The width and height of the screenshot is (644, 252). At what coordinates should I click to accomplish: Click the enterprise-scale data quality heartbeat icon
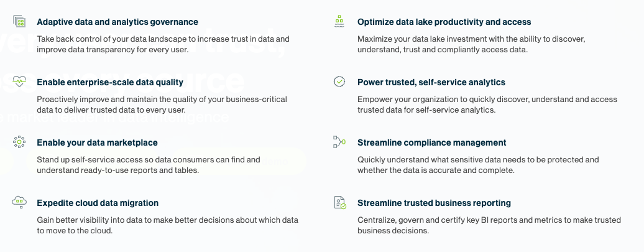coord(19,82)
